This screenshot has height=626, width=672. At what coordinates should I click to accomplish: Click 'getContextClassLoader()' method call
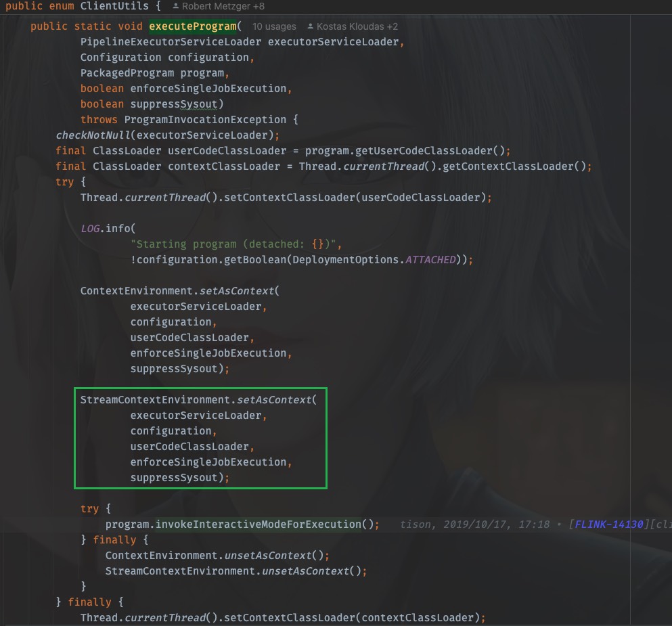[x=514, y=166]
